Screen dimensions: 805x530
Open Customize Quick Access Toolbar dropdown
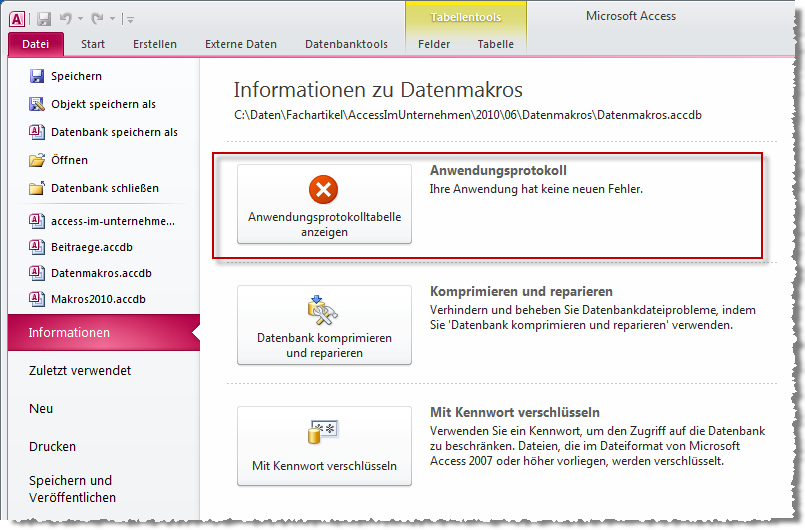coord(131,19)
